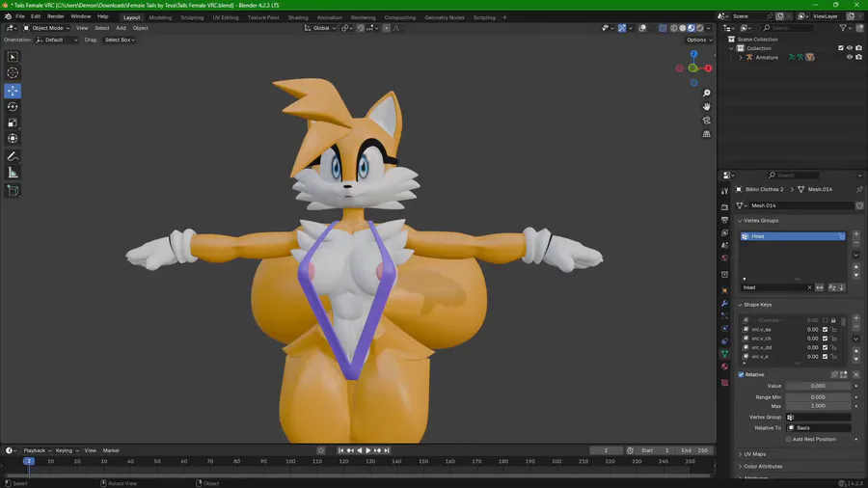The height and width of the screenshot is (488, 868).
Task: Click the vertex group filter field 'head'
Action: point(776,287)
